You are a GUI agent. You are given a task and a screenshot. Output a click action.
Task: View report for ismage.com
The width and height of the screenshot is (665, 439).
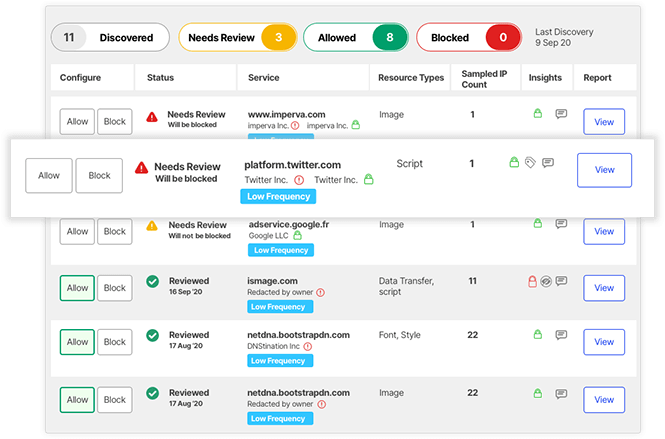click(604, 288)
